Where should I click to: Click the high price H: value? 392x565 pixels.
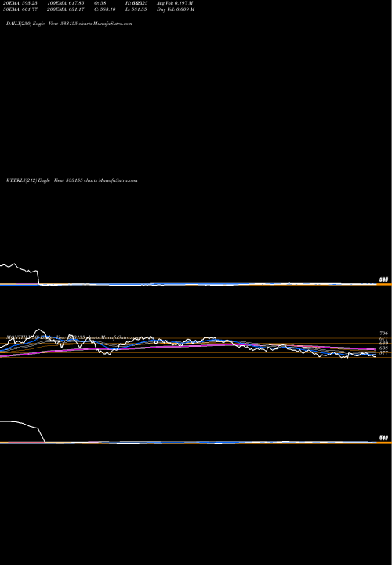tap(136, 3)
